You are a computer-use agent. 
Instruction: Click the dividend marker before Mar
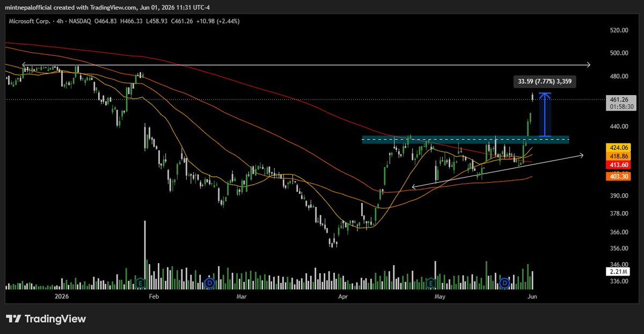point(210,282)
